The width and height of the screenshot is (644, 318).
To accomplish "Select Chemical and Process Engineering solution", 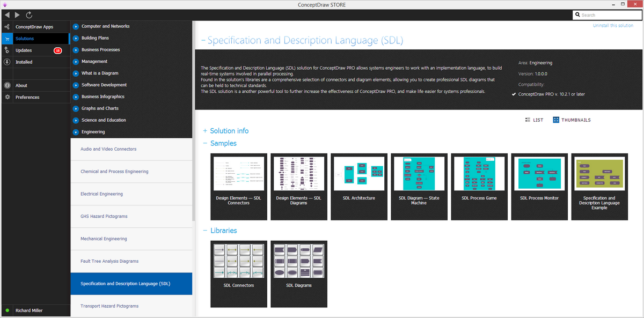I will pos(131,172).
